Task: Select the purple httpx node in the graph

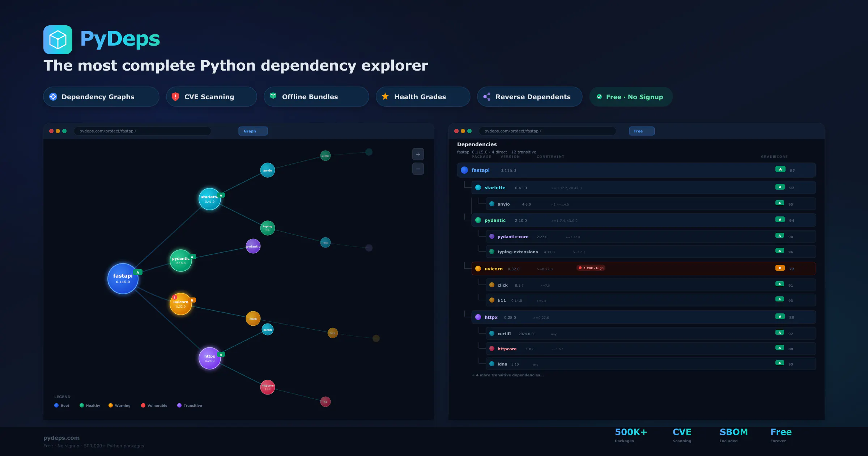Action: tap(210, 358)
